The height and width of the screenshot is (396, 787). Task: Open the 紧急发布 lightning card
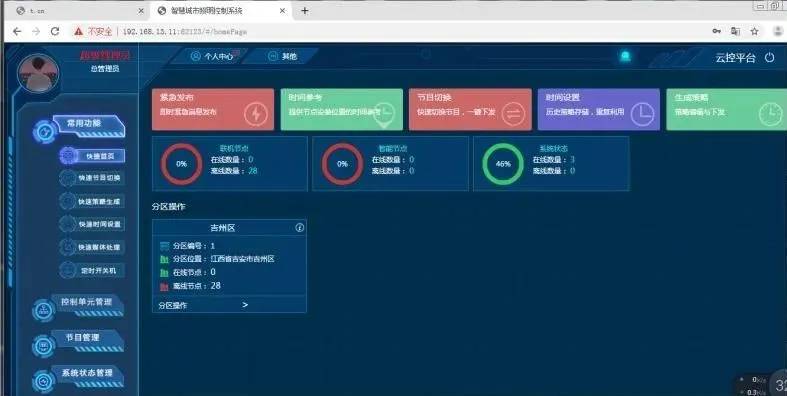(x=213, y=109)
